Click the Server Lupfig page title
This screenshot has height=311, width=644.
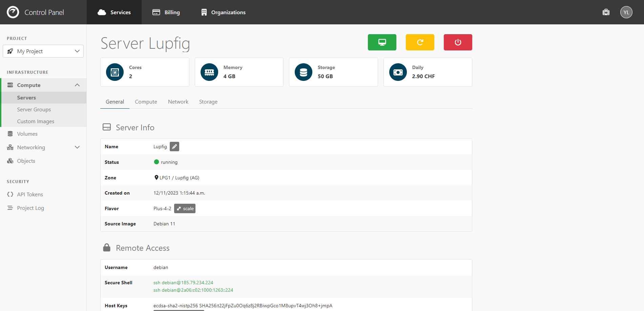click(x=145, y=43)
